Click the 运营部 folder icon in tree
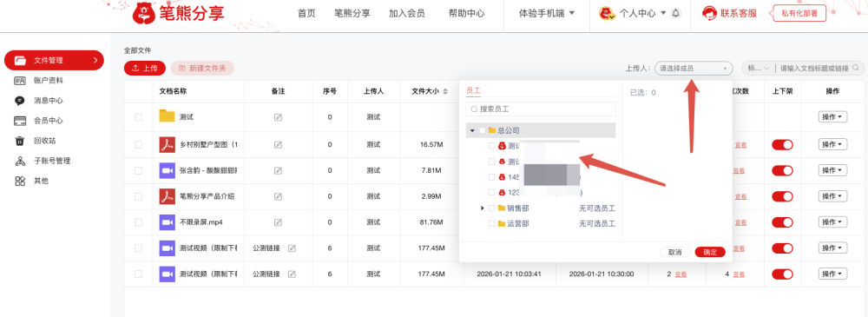The width and height of the screenshot is (868, 317). [502, 224]
